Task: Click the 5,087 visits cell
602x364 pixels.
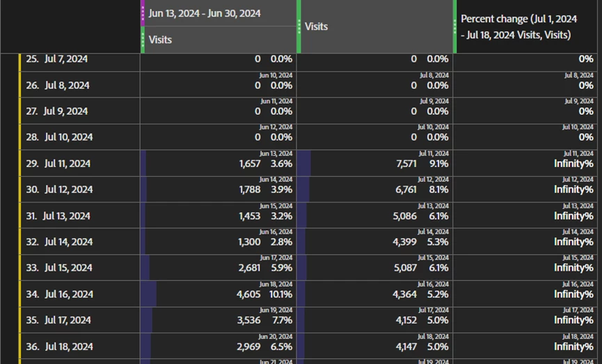Action: (x=374, y=268)
